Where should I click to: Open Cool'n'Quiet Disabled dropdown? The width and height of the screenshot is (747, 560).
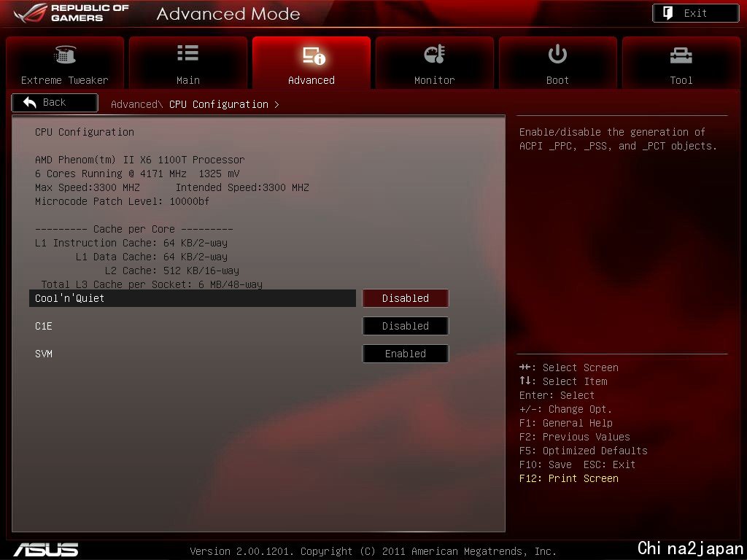pyautogui.click(x=406, y=298)
